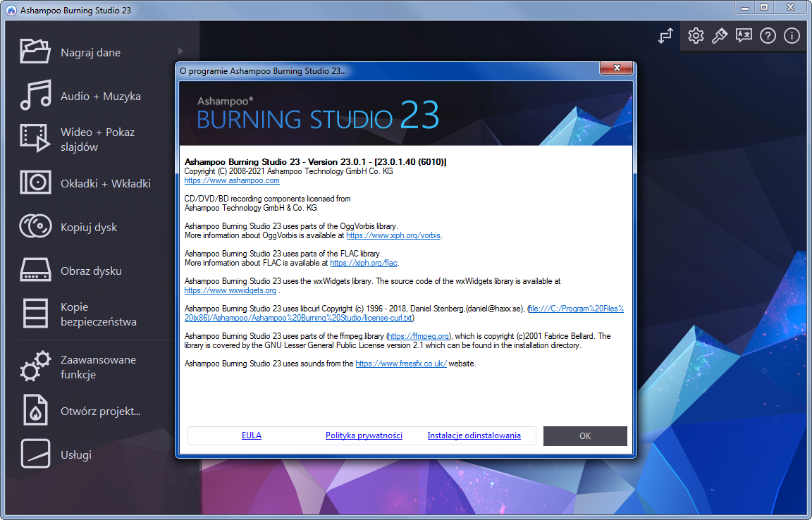
Task: Click the Kopie bezpieczeństwa backup icon
Action: 35,314
